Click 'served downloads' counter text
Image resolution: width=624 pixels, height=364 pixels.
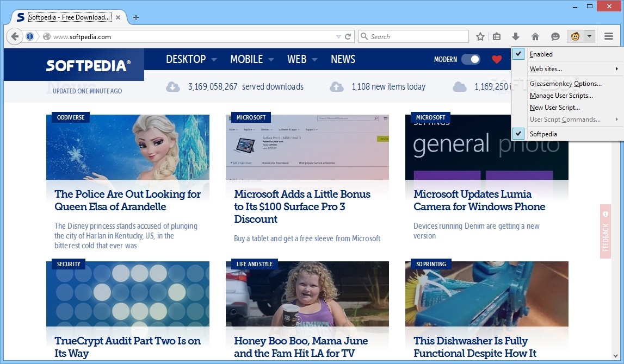[245, 86]
